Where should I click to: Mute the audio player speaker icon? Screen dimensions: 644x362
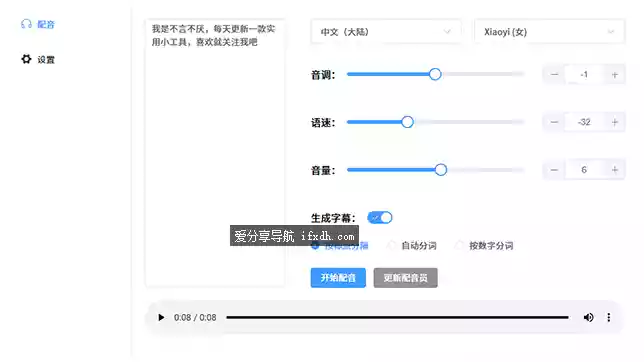pyautogui.click(x=589, y=317)
